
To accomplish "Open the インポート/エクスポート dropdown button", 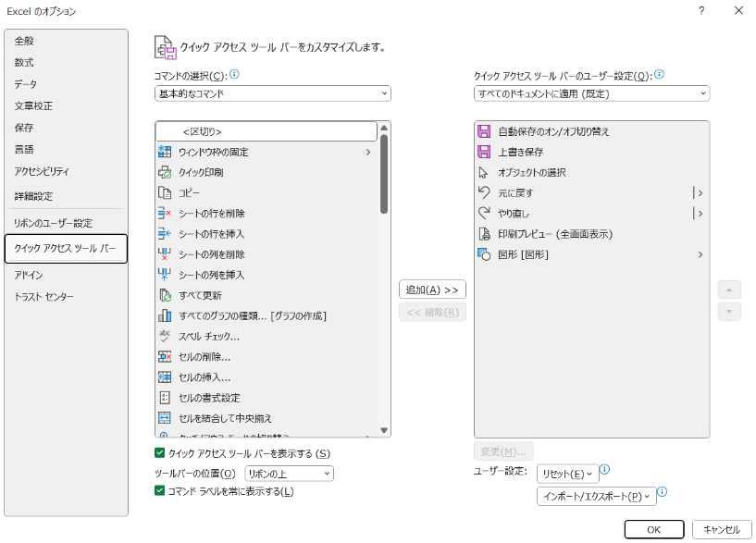I will [x=597, y=496].
